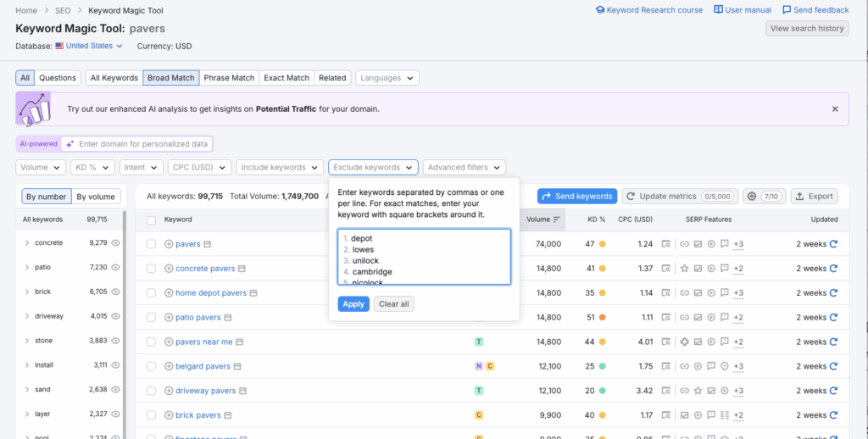
Task: Open SERP view icon beside home depot pavers
Action: (253, 293)
